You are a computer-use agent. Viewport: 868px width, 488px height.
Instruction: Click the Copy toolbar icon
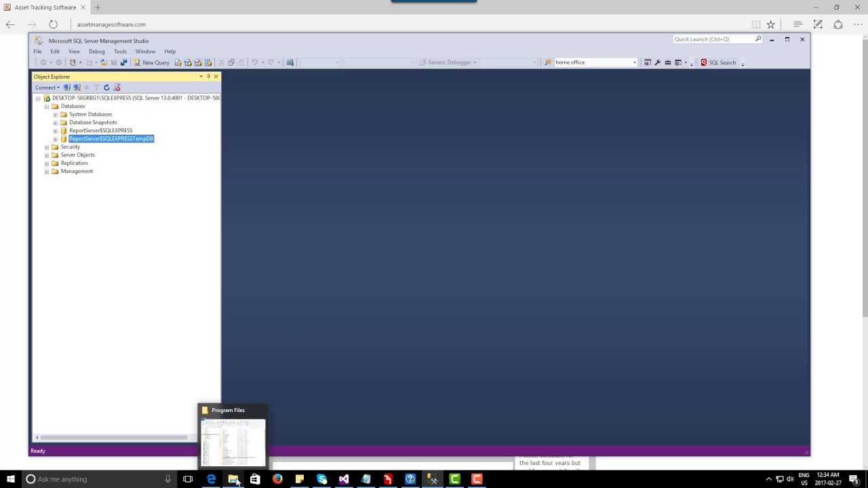pyautogui.click(x=231, y=62)
